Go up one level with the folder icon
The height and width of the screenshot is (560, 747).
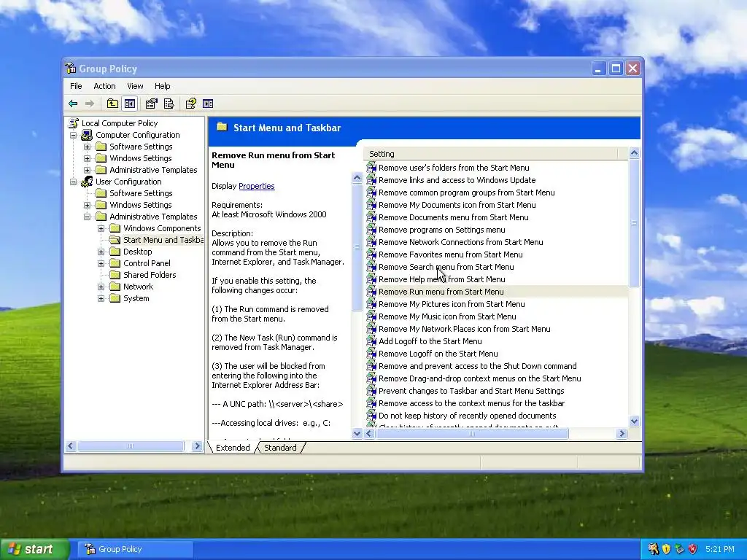pyautogui.click(x=112, y=104)
